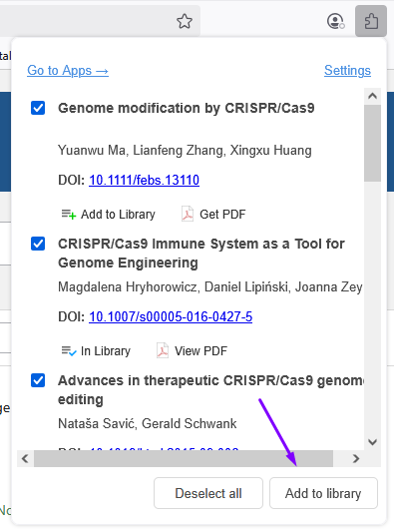
Task: Uncheck Advances in therapeutic CRISPR/Cas9 checkbox
Action: [38, 380]
